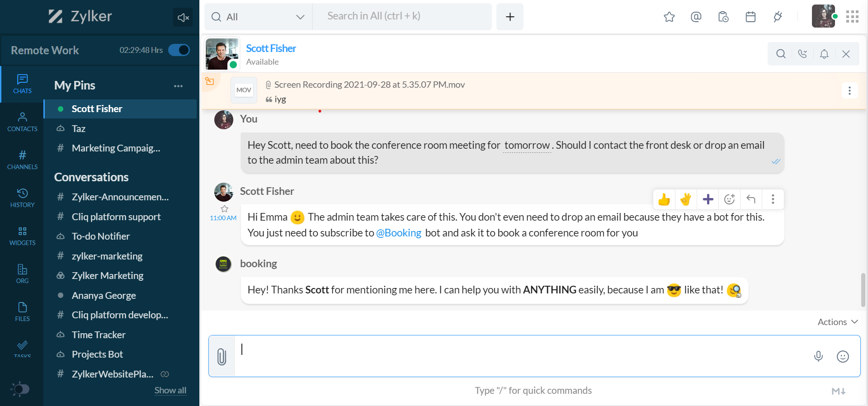Open the integrations plug icon
This screenshot has height=406, width=868.
pyautogui.click(x=778, y=17)
